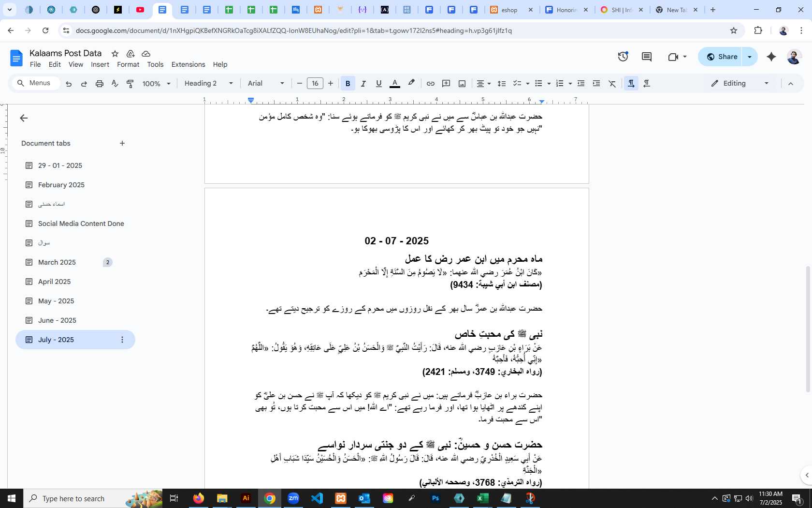Start a Meet call camera icon
This screenshot has width=812, height=508.
click(x=673, y=57)
